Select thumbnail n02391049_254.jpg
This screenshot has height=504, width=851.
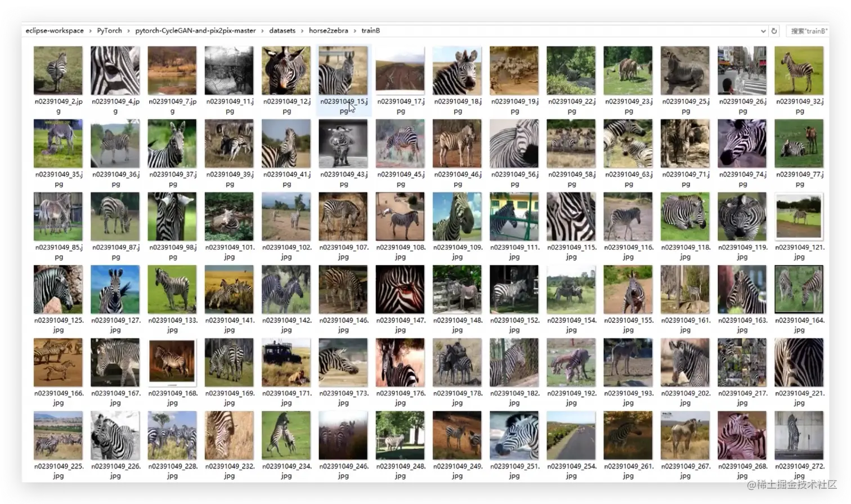coord(571,435)
